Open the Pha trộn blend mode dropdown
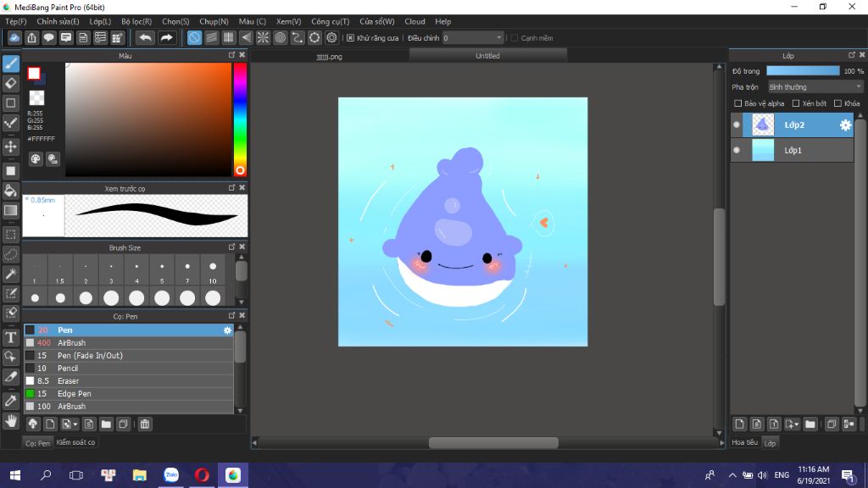The width and height of the screenshot is (868, 488). pos(815,87)
